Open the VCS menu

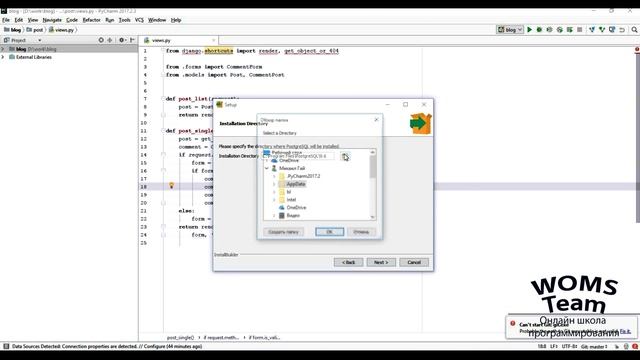[x=139, y=20]
